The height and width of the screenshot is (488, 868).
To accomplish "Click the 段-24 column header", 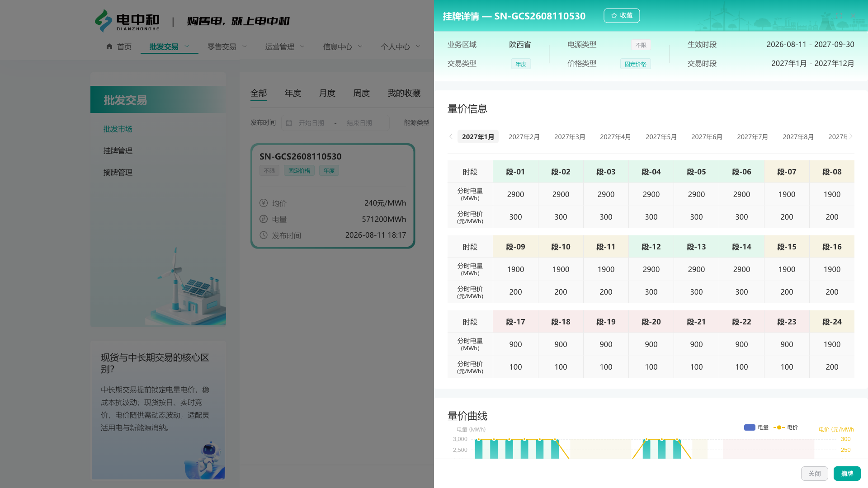I will (832, 322).
